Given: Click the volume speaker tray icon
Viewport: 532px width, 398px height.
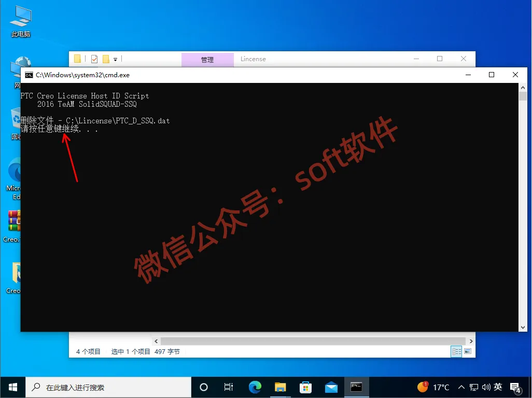Looking at the screenshot, I should tap(486, 387).
